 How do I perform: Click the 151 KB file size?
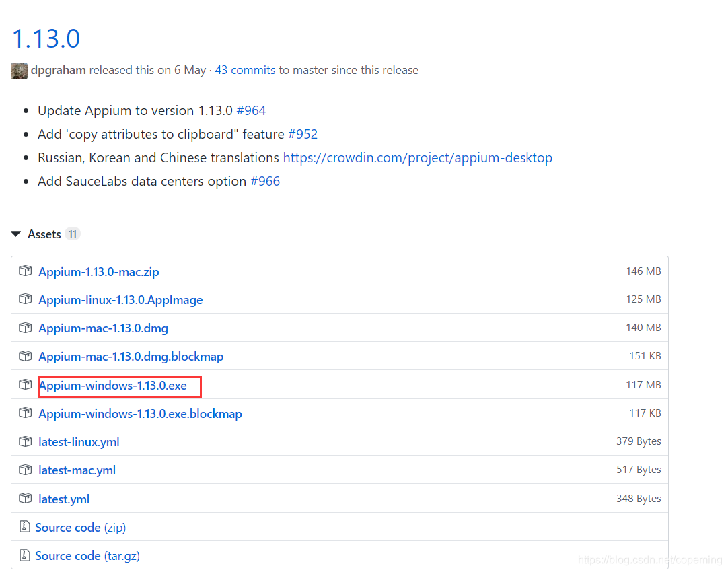tap(645, 355)
